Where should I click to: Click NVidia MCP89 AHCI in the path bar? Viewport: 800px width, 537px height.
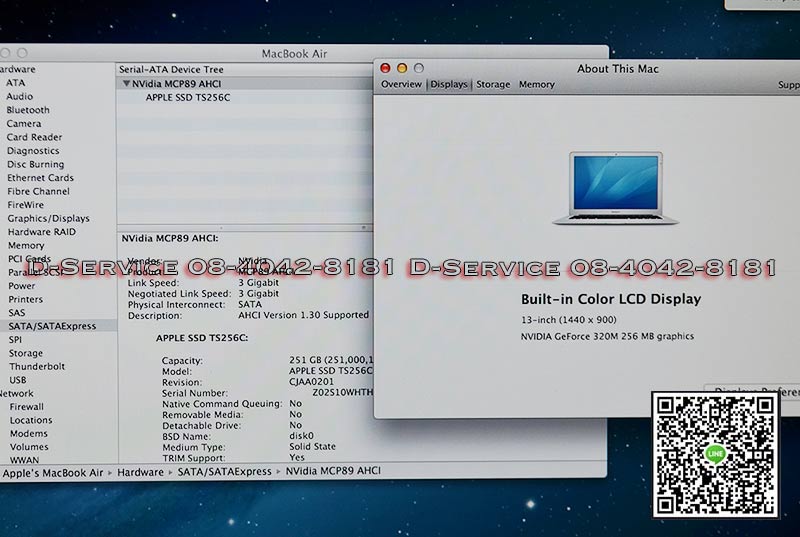(x=333, y=471)
